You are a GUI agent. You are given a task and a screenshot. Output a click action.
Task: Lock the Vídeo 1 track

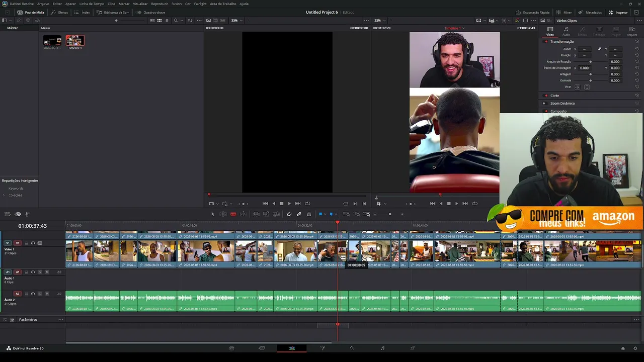pos(26,243)
